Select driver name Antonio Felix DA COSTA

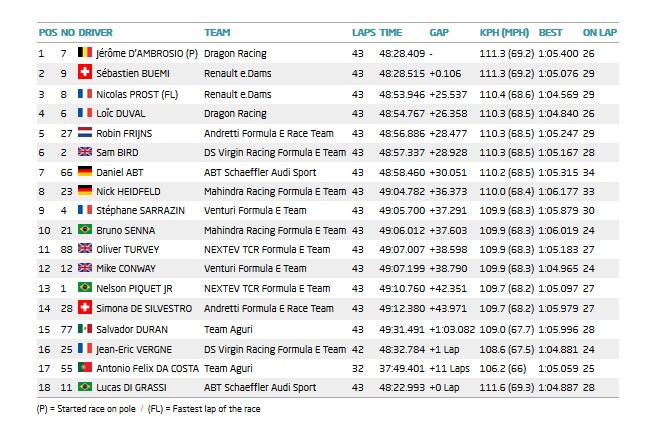147,368
